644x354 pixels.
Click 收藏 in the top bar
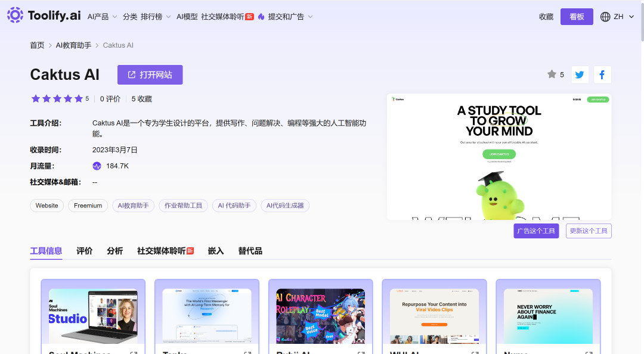[546, 17]
